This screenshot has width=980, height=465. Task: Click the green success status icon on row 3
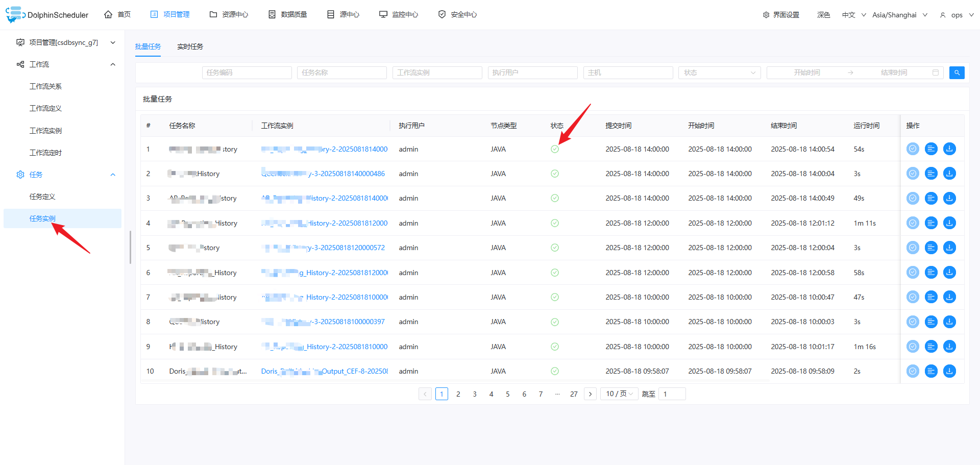(554, 198)
